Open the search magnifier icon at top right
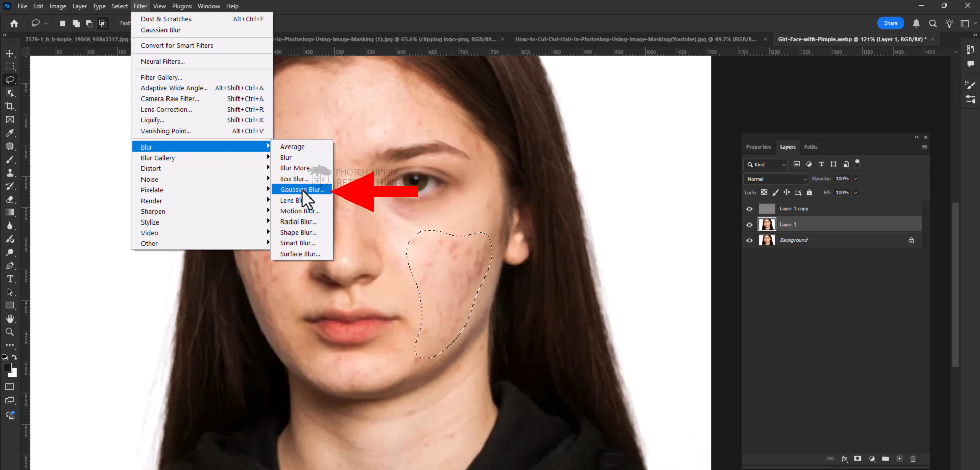Image resolution: width=980 pixels, height=470 pixels. [x=933, y=23]
